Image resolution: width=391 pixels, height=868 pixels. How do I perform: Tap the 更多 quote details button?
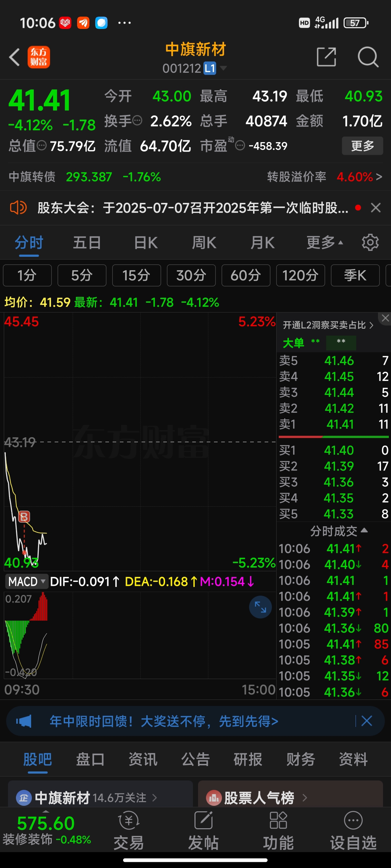[362, 146]
